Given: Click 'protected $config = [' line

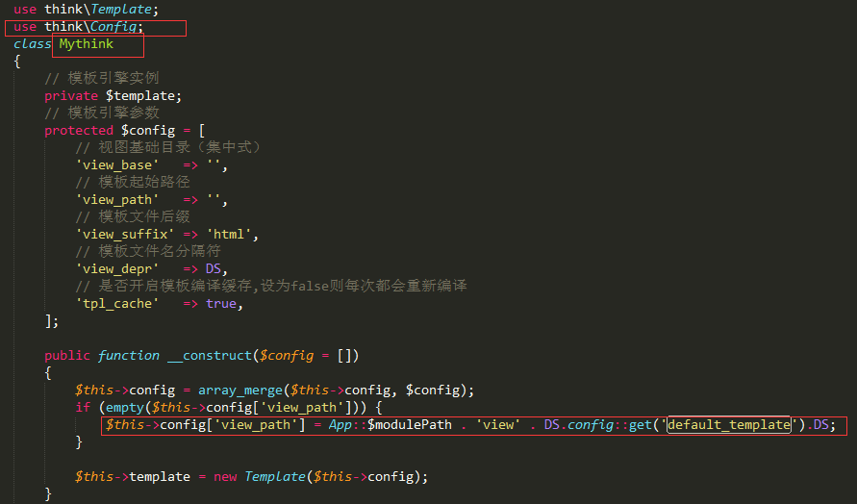Looking at the screenshot, I should click(125, 130).
